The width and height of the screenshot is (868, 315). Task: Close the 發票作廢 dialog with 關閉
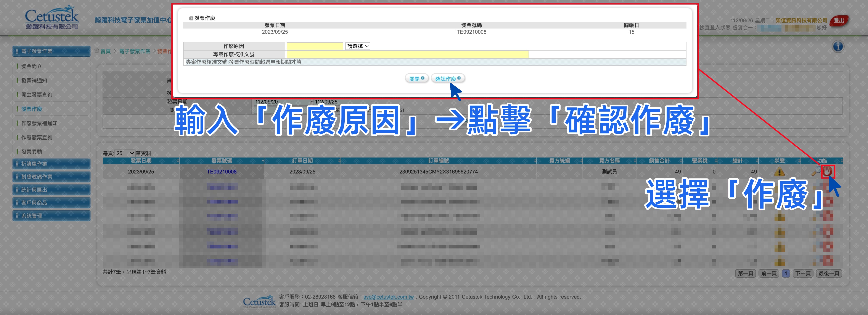click(416, 78)
